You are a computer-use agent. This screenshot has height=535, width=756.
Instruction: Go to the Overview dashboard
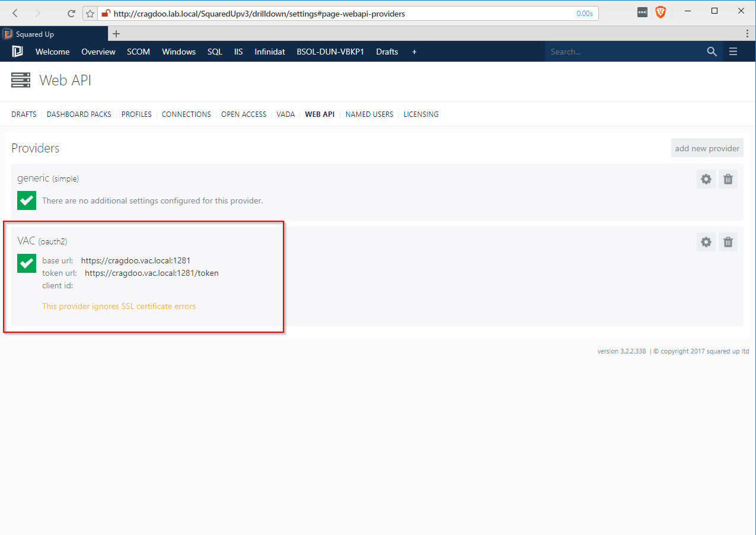point(98,52)
